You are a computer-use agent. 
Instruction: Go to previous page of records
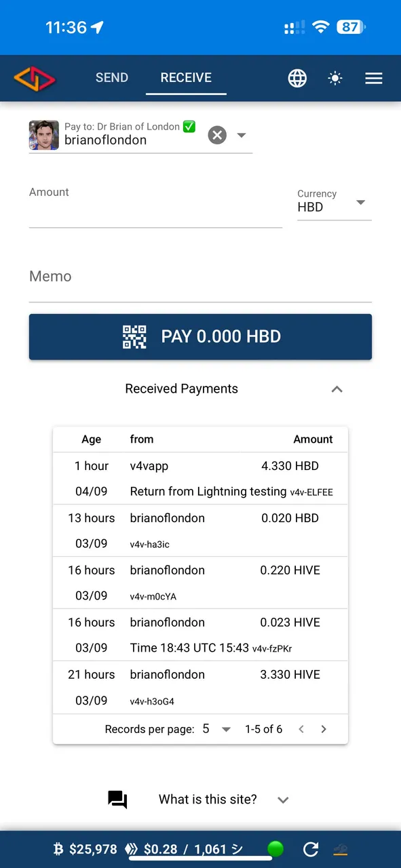pyautogui.click(x=301, y=729)
